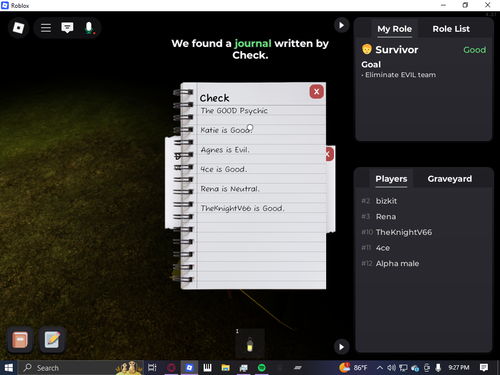Open the chat window icon
Viewport: 500px width, 375px height.
(67, 28)
